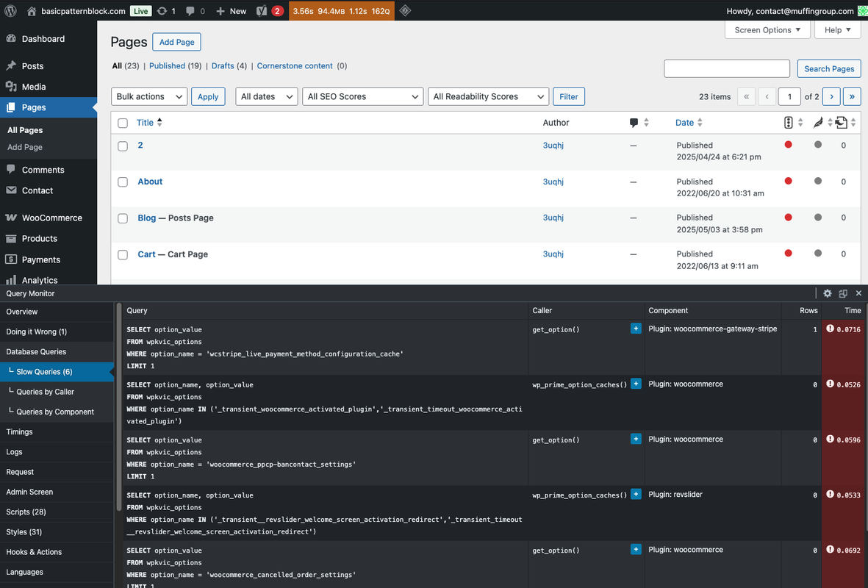868x588 pixels.
Task: Select Queries by Caller in Query Monitor
Action: pyautogui.click(x=45, y=392)
